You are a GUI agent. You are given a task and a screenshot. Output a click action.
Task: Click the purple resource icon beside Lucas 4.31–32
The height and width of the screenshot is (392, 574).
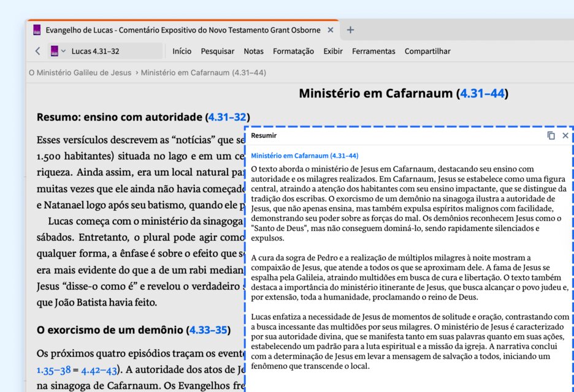click(55, 51)
